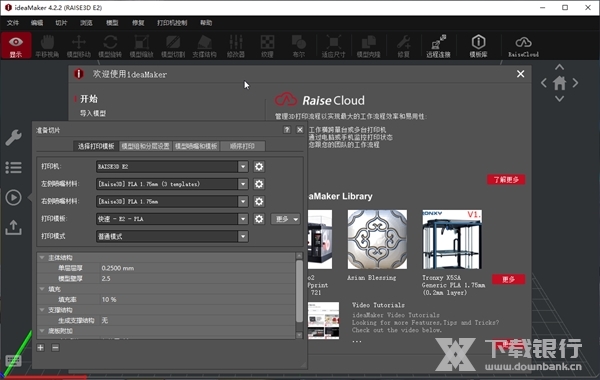Collapse the 主体结构 group
This screenshot has width=600, height=380.
click(x=42, y=258)
